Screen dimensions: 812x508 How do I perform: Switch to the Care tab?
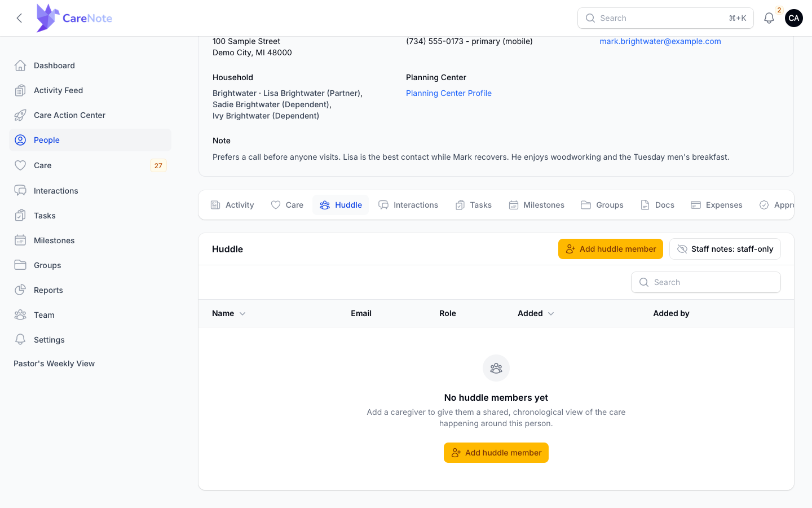pos(287,205)
